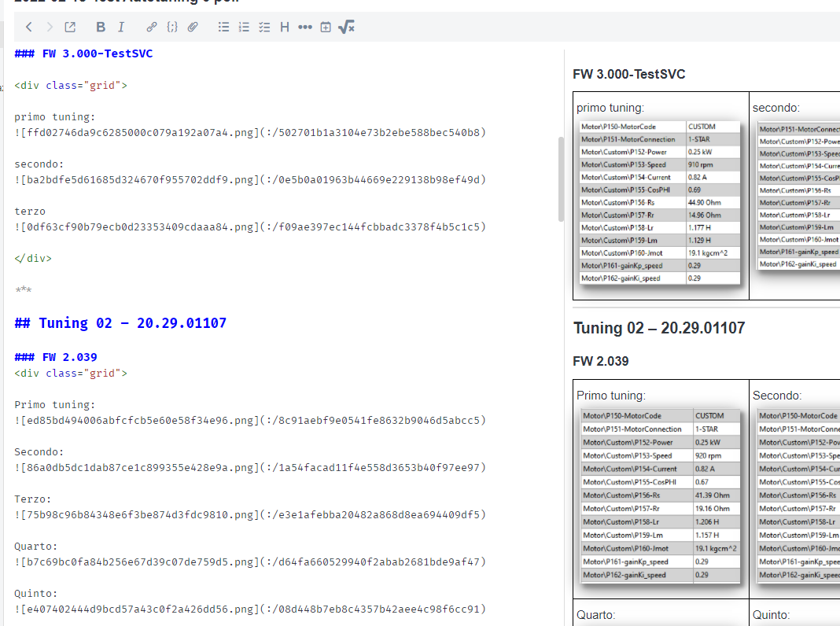Insert bulleted list
Screen dimensions: 840x626
[x=223, y=27]
